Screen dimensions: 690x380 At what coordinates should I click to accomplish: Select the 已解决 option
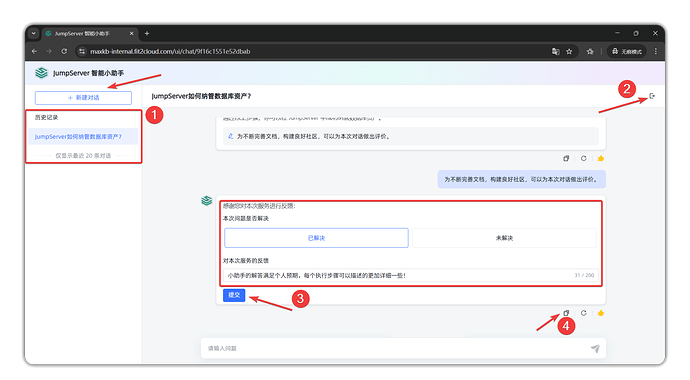tap(316, 238)
